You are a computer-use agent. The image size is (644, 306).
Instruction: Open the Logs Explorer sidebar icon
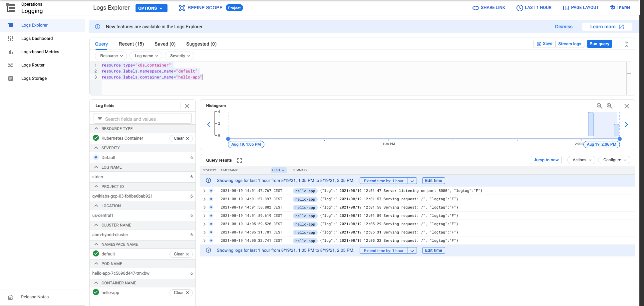pos(11,25)
